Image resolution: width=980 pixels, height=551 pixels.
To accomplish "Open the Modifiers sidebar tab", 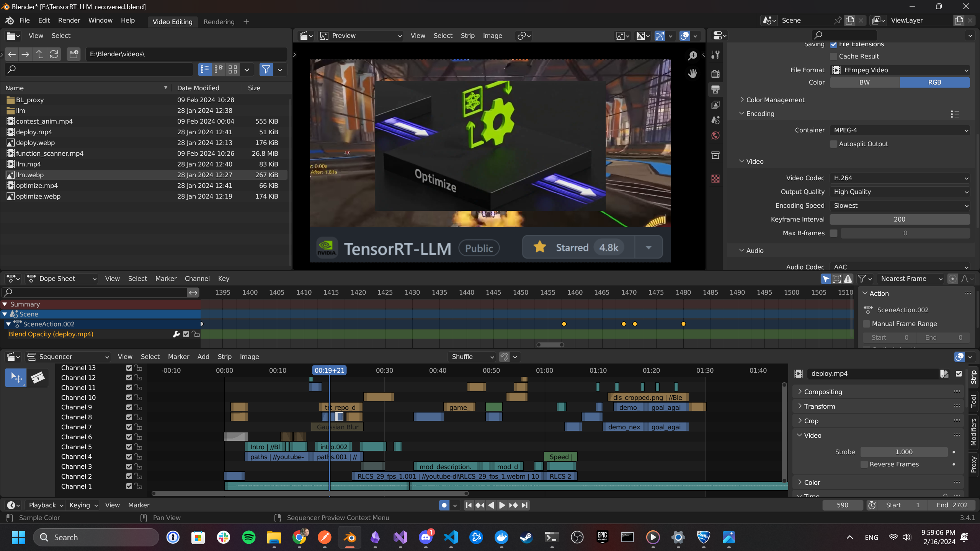I will click(x=973, y=432).
